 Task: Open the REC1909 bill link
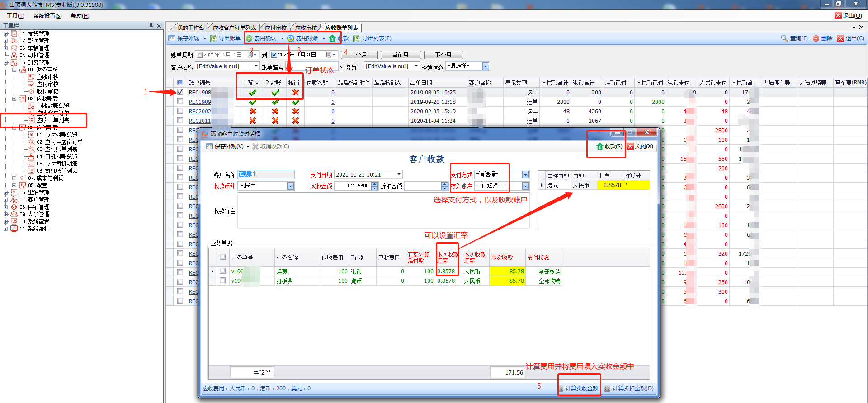point(199,102)
